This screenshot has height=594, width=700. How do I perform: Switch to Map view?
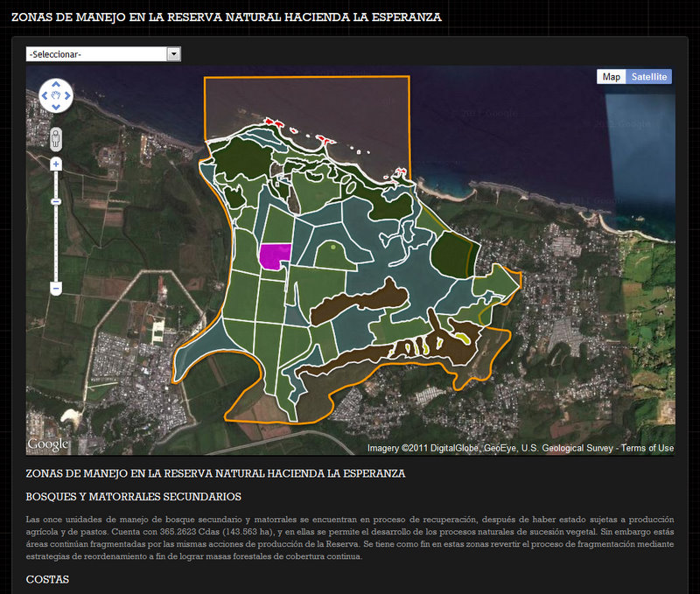pos(611,77)
